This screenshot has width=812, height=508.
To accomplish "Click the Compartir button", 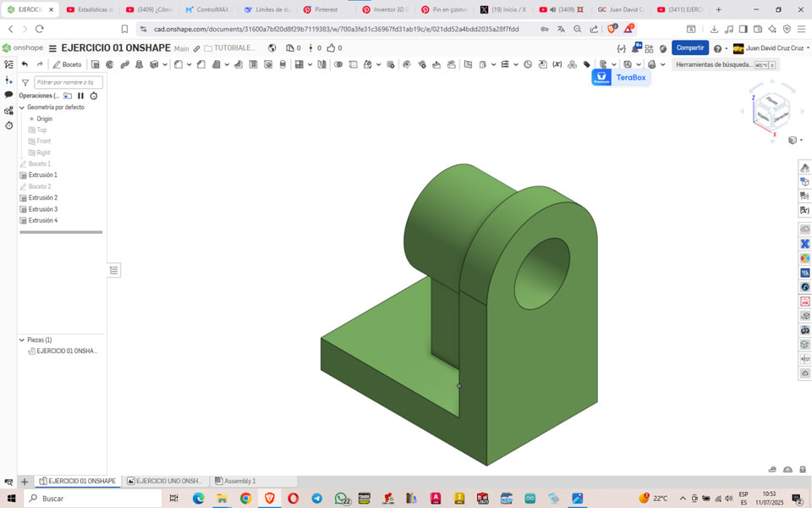I will 690,47.
